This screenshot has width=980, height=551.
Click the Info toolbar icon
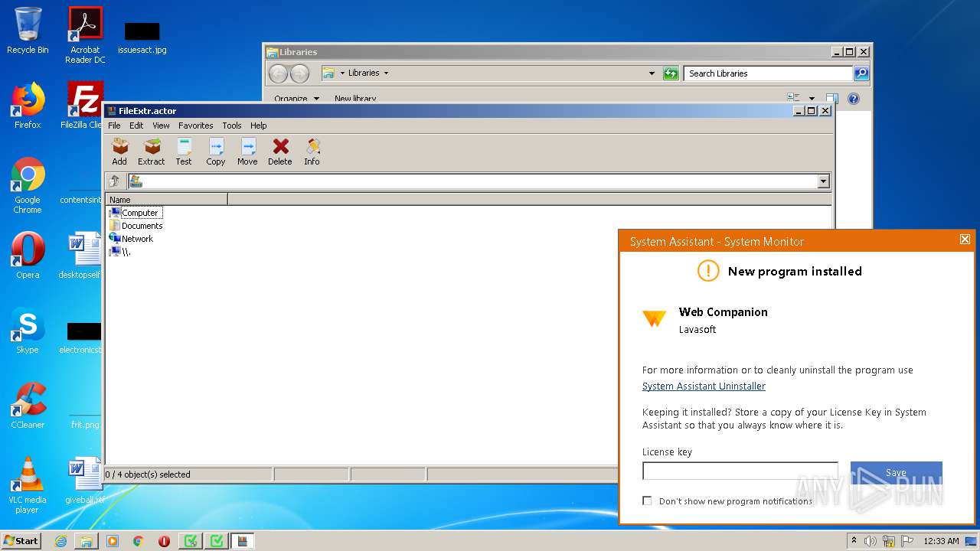312,152
